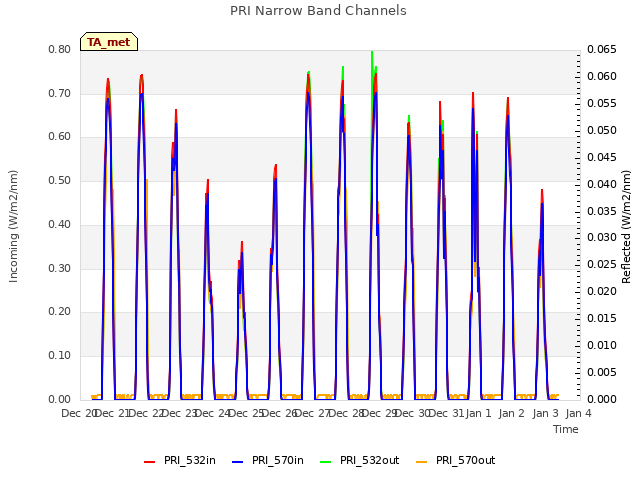Click the data peak on Jan 3
This screenshot has width=640, height=480.
click(x=542, y=191)
